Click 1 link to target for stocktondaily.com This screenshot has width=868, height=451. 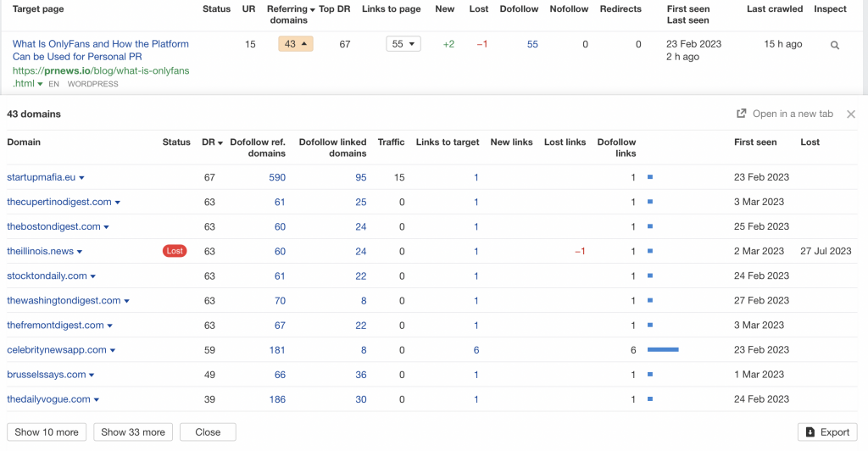476,276
